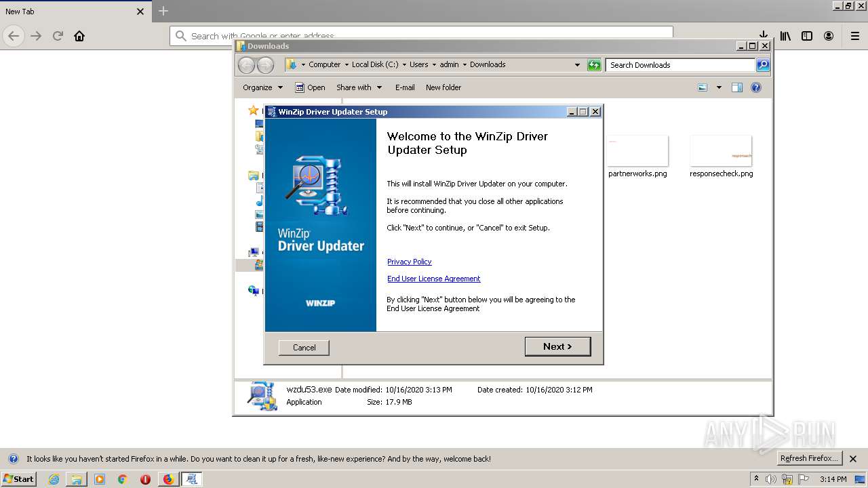
Task: Dismiss the Firefox refresh notification bar
Action: coord(853,459)
